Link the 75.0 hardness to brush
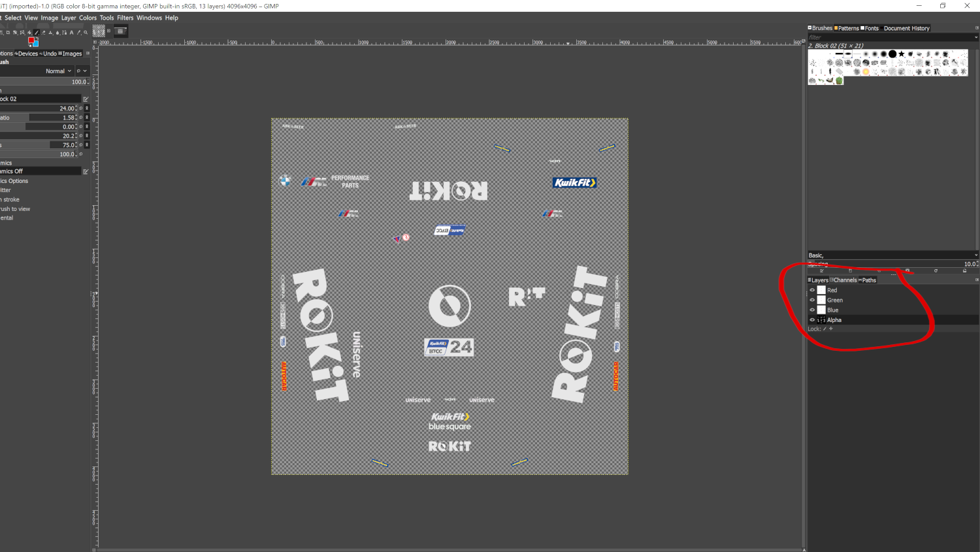This screenshot has width=980, height=552. (x=87, y=145)
